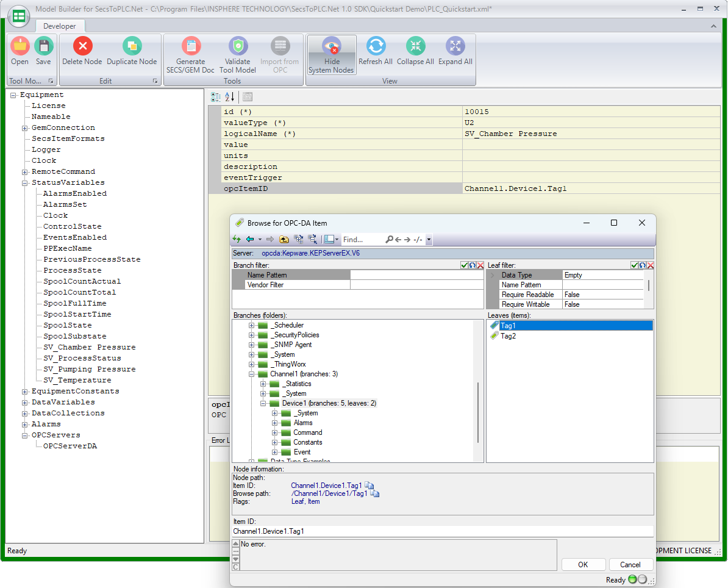Click Refresh All in the View group
728x588 pixels.
(375, 46)
